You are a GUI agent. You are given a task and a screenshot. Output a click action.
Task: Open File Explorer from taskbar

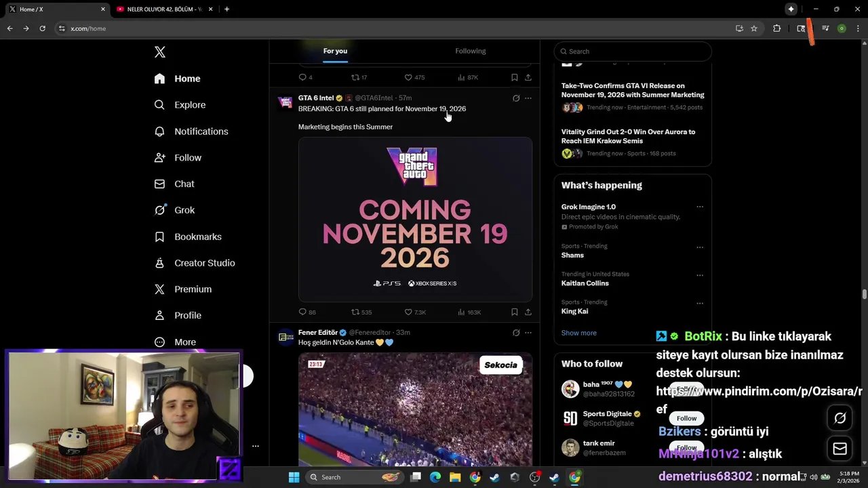[x=455, y=477]
